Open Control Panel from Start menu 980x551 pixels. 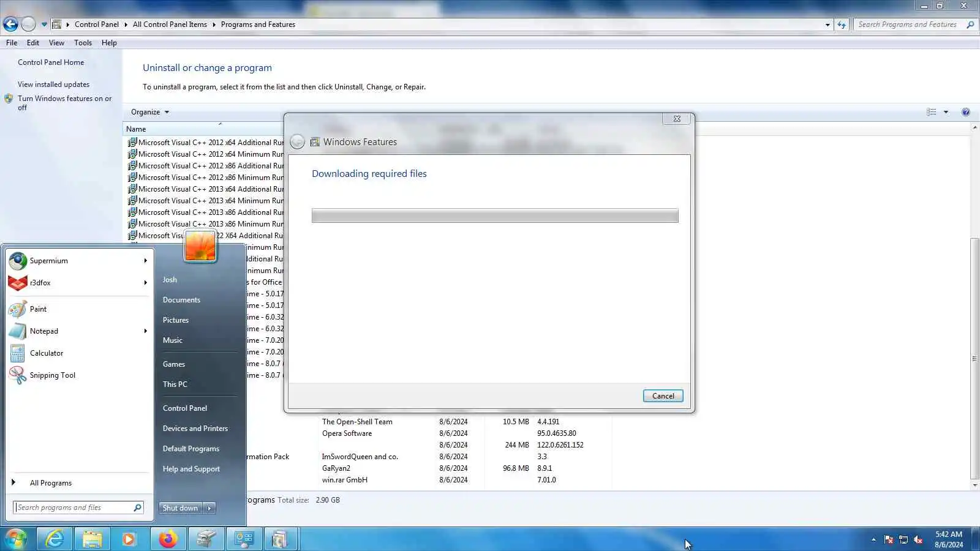185,408
